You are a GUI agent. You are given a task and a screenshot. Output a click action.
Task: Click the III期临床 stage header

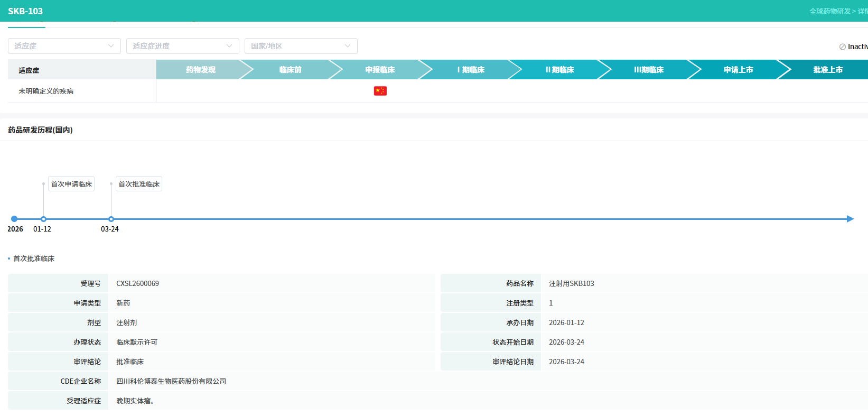[649, 70]
